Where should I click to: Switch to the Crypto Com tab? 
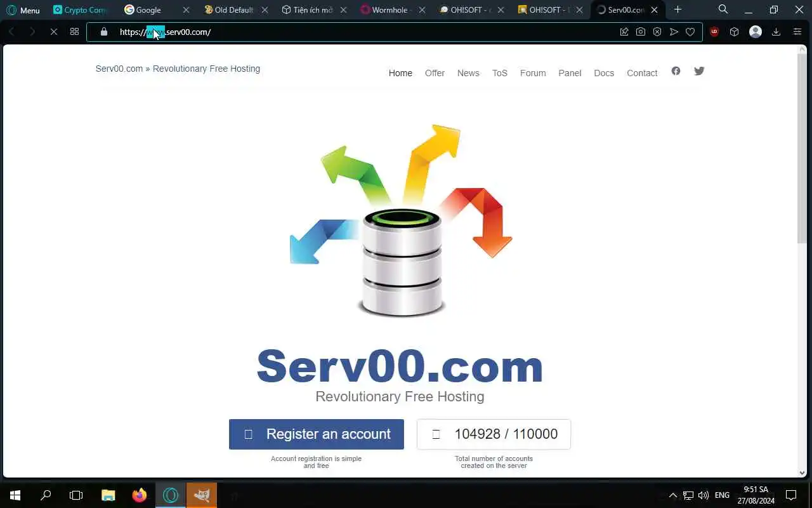coord(80,10)
